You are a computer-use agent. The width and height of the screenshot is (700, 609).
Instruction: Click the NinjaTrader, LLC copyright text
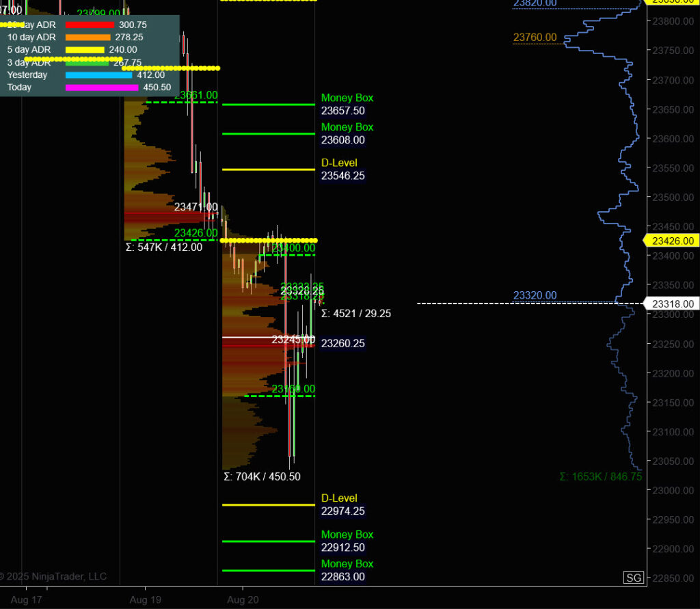54,576
